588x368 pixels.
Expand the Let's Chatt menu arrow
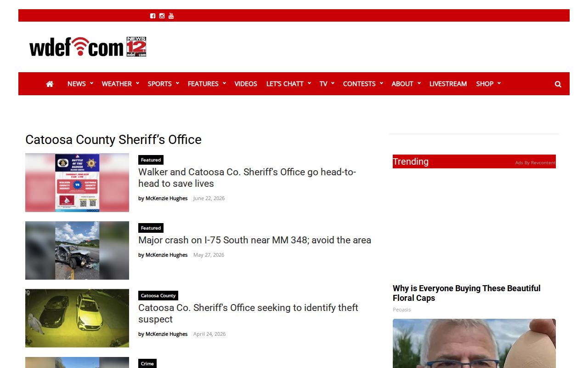[x=309, y=83]
